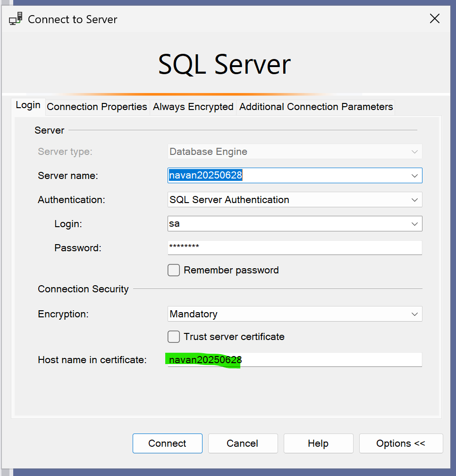Image resolution: width=456 pixels, height=476 pixels.
Task: Close the Connect to Server dialog
Action: tap(434, 19)
